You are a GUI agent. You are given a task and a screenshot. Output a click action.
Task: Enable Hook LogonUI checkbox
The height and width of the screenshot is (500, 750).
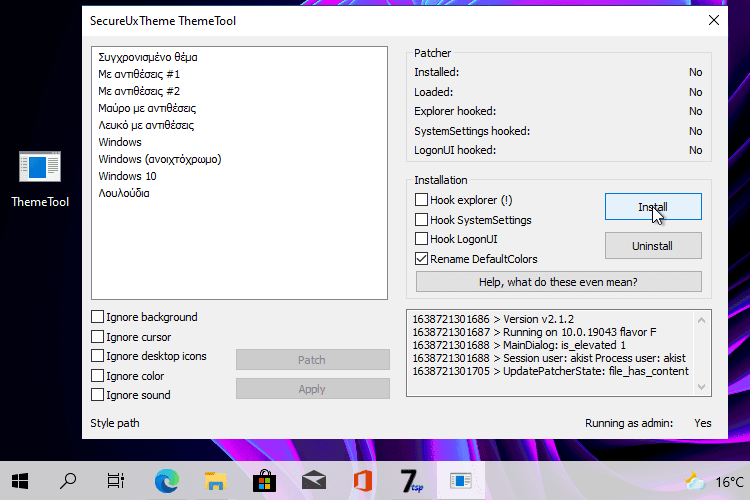point(421,239)
